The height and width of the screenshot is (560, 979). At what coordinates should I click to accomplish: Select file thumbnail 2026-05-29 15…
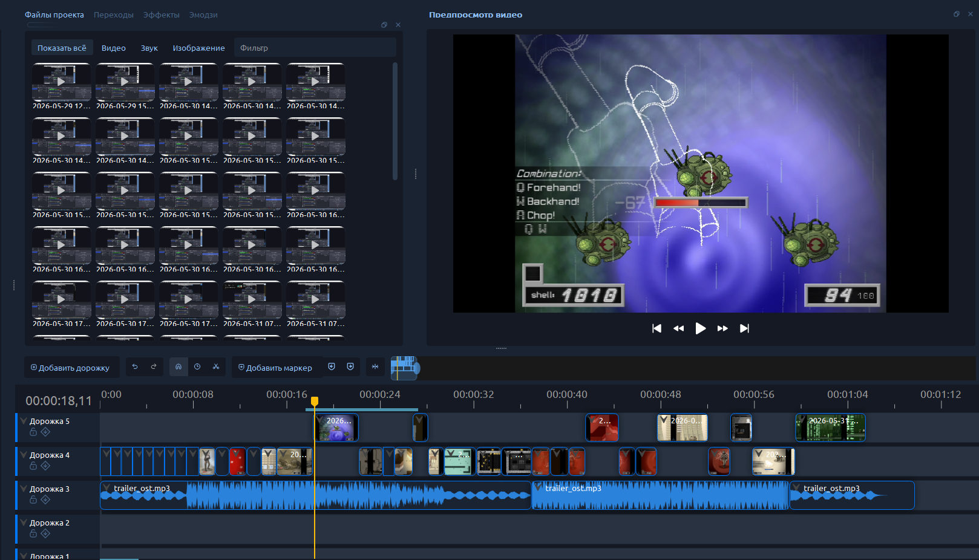(125, 86)
